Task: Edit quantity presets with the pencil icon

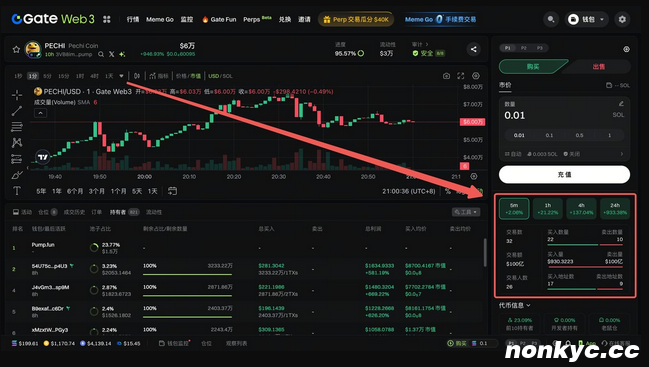Action: [x=621, y=103]
